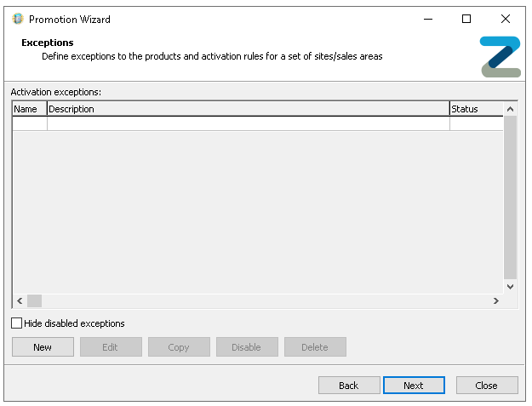Go Back to the previous wizard step
Image resolution: width=532 pixels, height=406 pixels.
(349, 386)
